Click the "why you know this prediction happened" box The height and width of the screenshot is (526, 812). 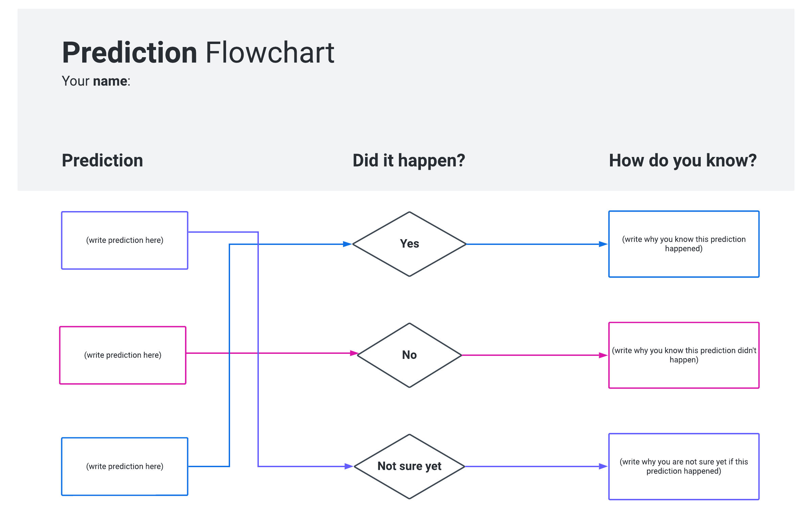[684, 244]
